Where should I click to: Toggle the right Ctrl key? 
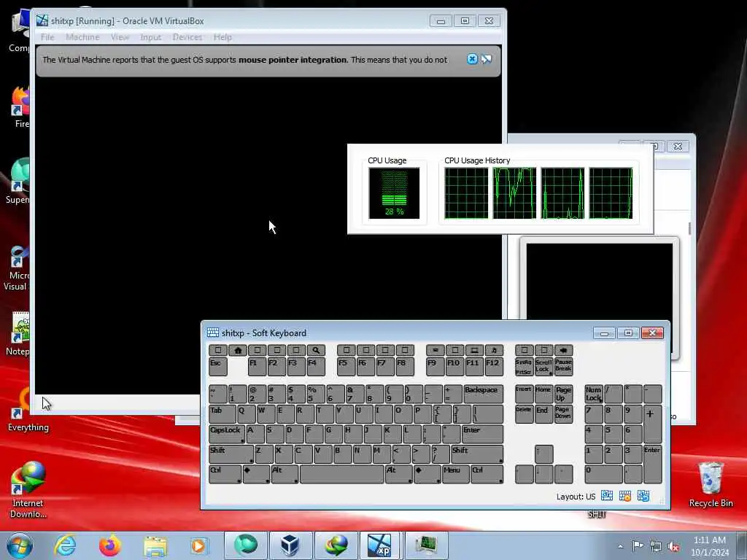[x=487, y=474]
